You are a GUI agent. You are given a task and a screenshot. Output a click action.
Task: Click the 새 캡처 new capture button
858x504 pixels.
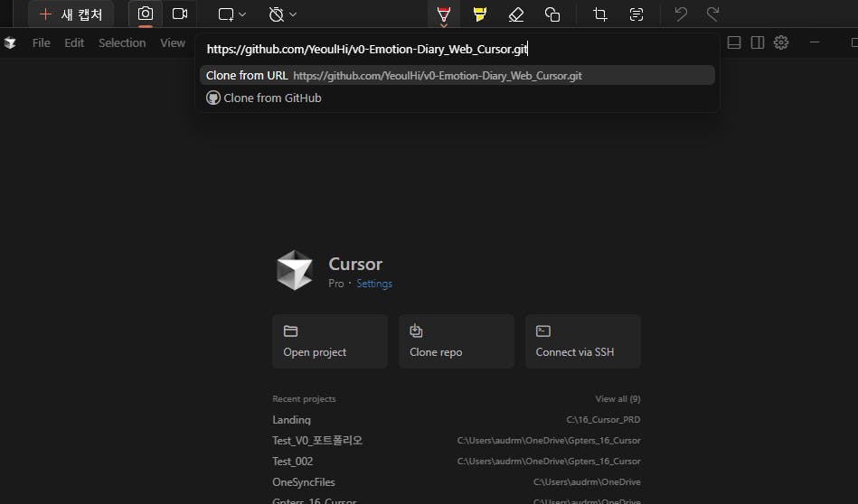click(71, 14)
